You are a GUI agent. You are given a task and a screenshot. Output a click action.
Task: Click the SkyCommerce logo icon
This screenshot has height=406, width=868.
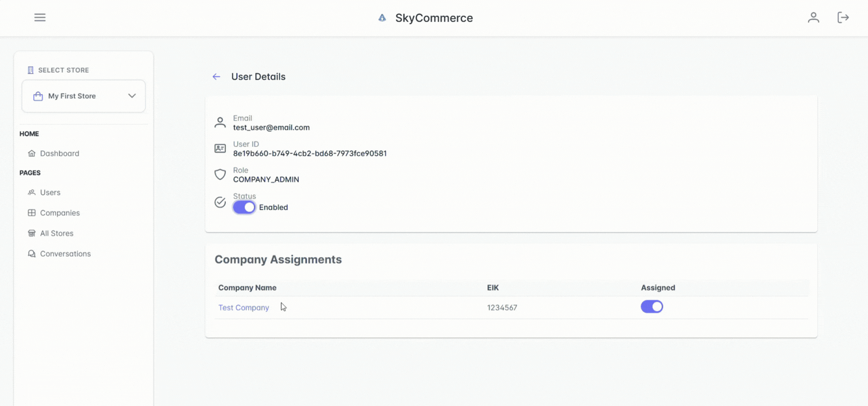coord(382,18)
